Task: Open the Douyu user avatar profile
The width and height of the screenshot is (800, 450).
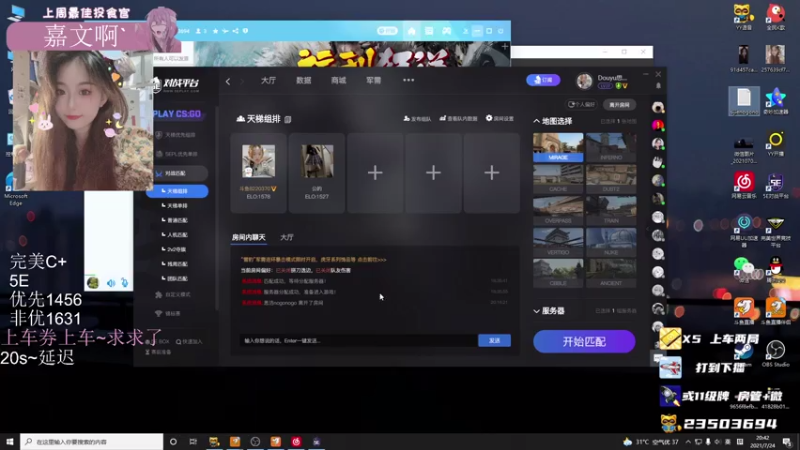Action: [584, 81]
